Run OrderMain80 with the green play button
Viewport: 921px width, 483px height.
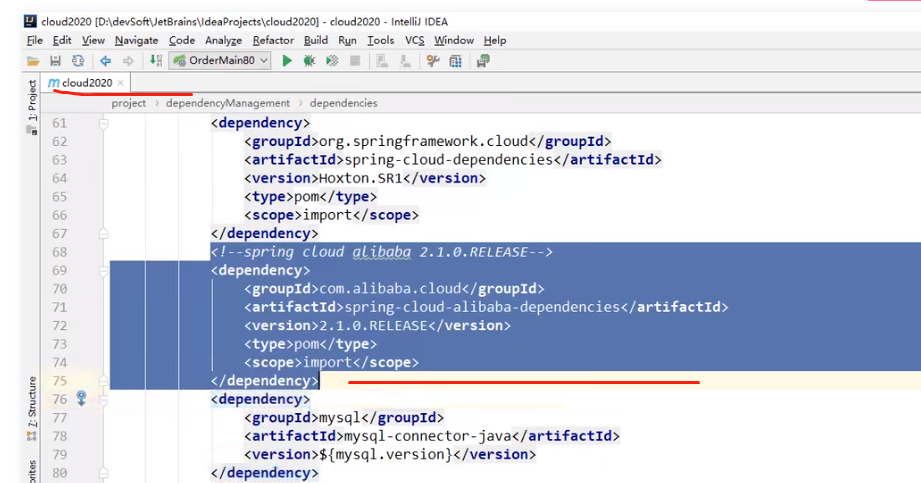click(287, 61)
